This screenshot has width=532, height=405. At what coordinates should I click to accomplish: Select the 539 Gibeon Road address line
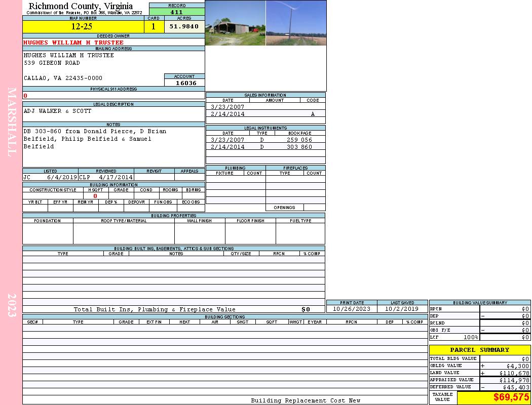point(52,63)
